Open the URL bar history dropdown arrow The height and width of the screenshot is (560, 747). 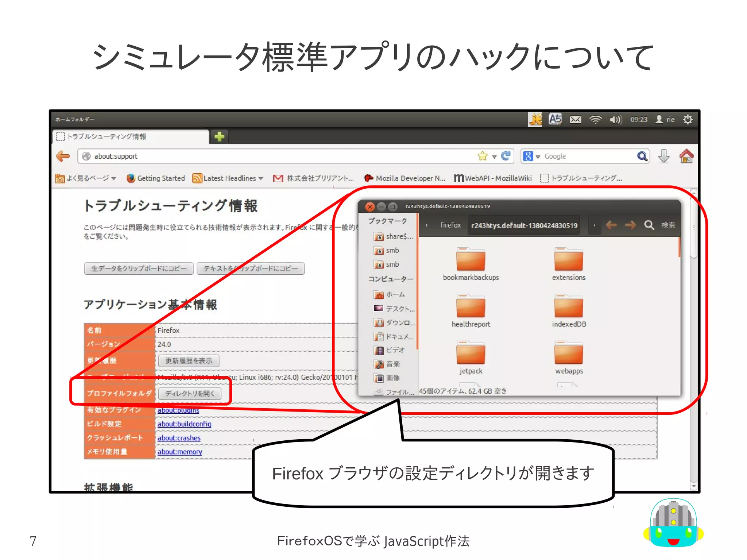coord(494,157)
